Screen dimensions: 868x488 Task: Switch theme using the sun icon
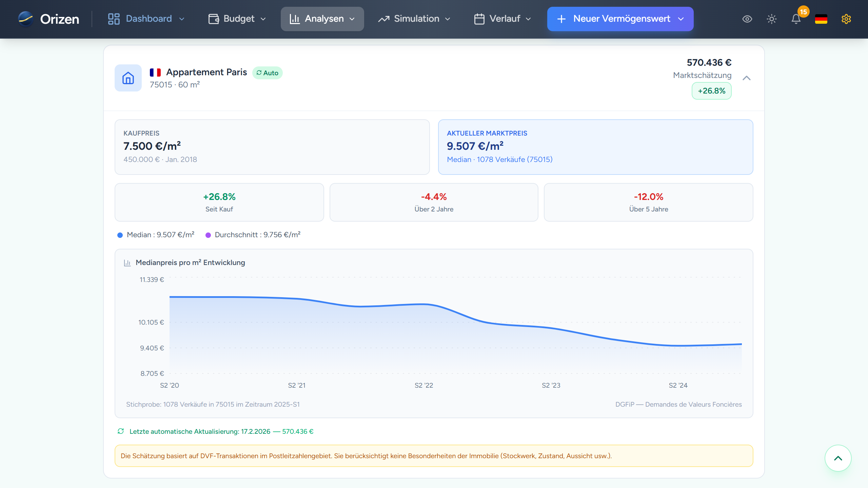[x=772, y=19]
